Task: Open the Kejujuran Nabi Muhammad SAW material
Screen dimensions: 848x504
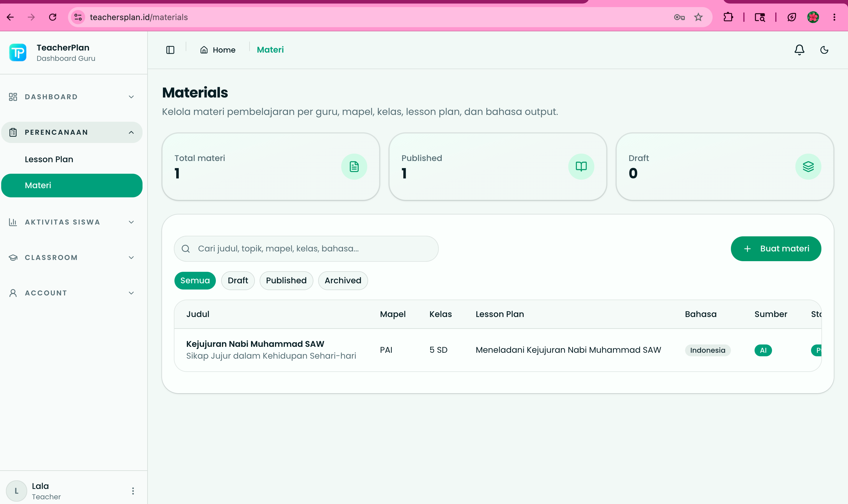Action: coord(255,344)
